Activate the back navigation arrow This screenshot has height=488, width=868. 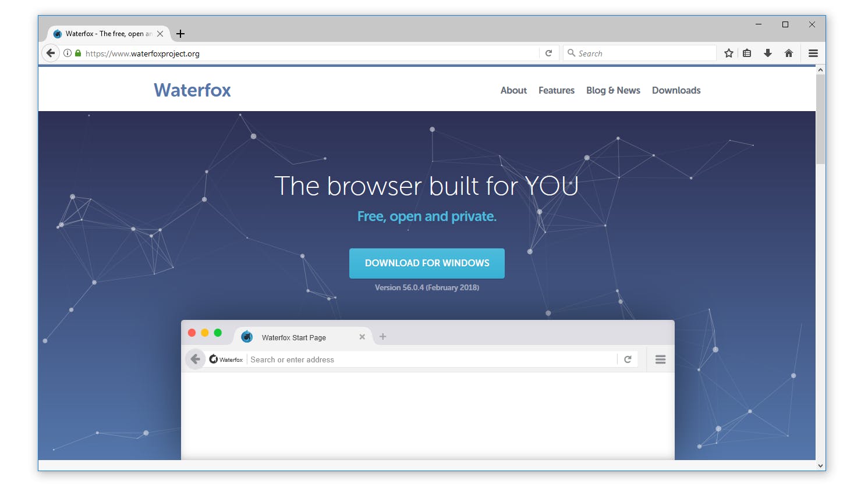click(50, 53)
